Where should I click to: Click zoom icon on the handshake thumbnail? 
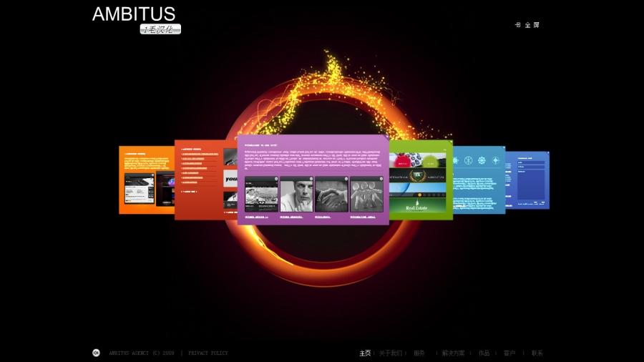coord(346,179)
